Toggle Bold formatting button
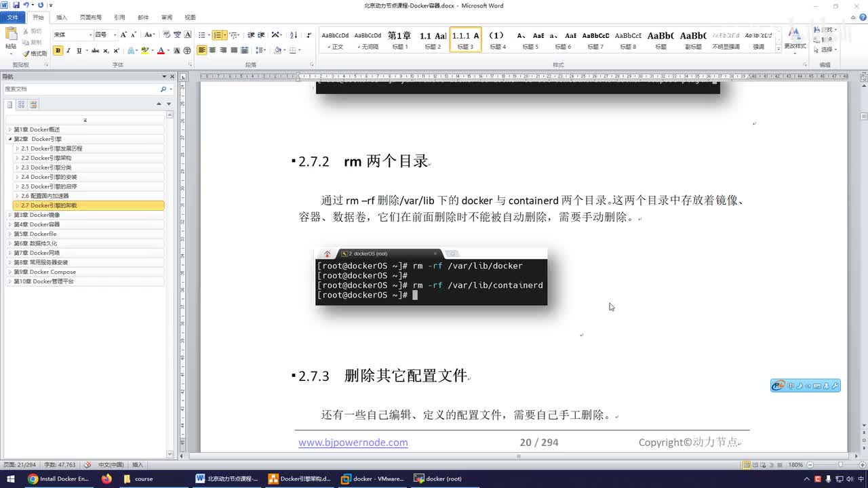 58,51
